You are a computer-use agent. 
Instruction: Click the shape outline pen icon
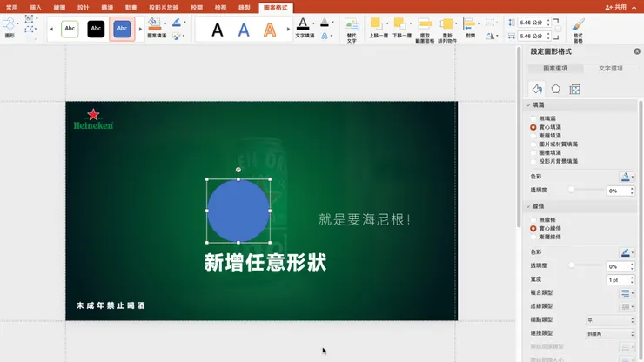pos(177,22)
